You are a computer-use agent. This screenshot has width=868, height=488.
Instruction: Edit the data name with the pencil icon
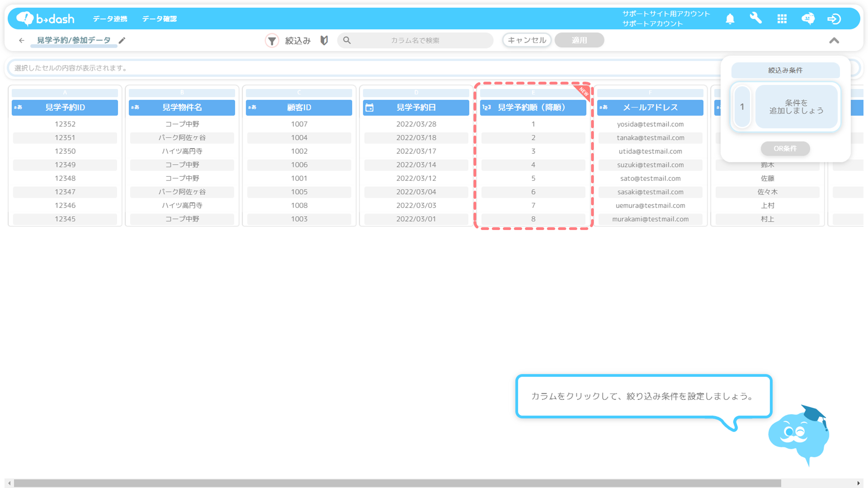122,40
